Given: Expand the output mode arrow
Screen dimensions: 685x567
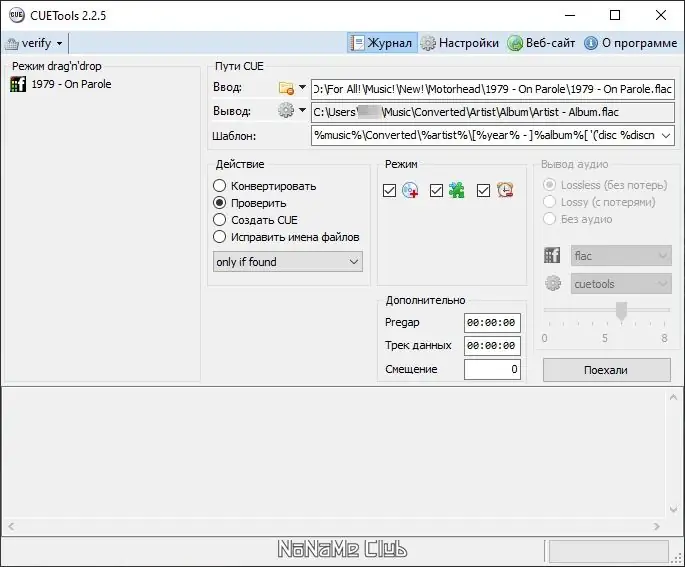Looking at the screenshot, I should (302, 110).
